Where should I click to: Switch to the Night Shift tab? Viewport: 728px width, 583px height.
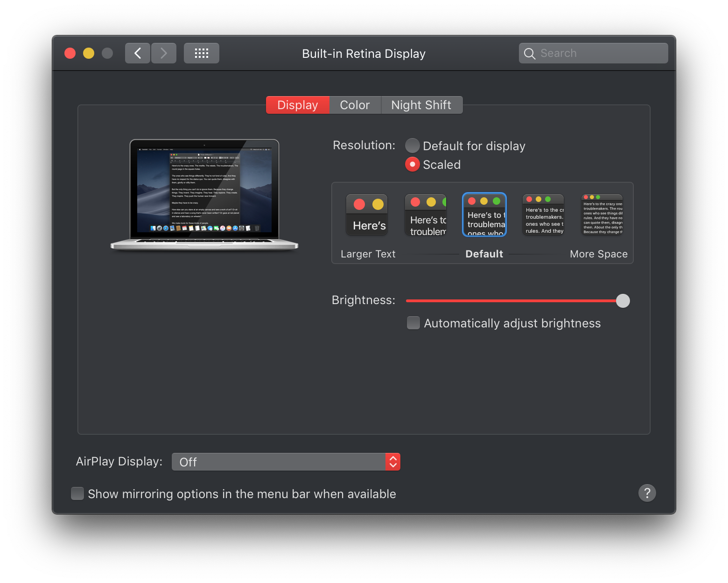click(x=421, y=104)
